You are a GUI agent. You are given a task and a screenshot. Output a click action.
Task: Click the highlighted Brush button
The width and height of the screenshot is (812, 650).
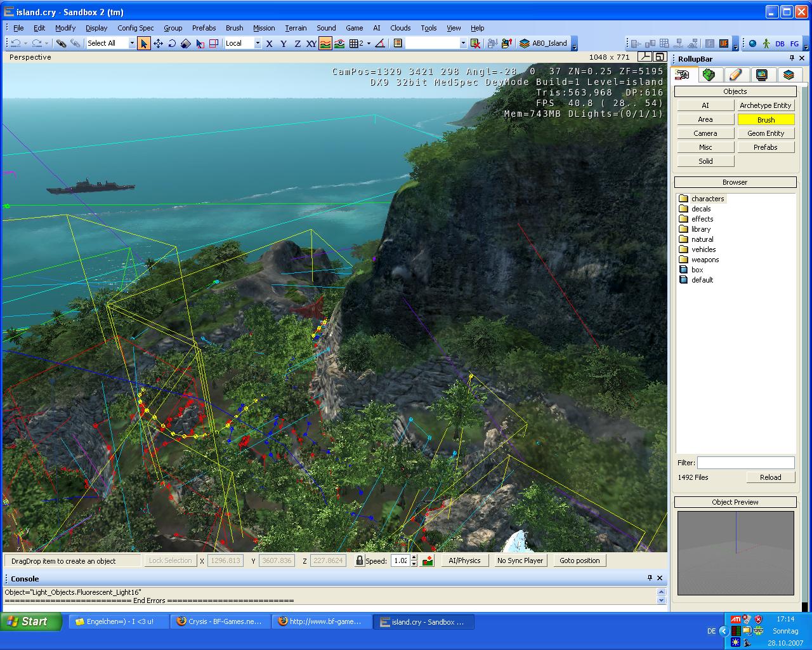click(766, 119)
